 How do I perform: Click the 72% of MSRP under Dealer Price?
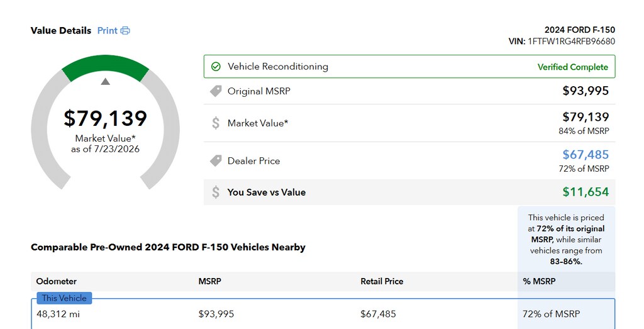[x=584, y=169]
